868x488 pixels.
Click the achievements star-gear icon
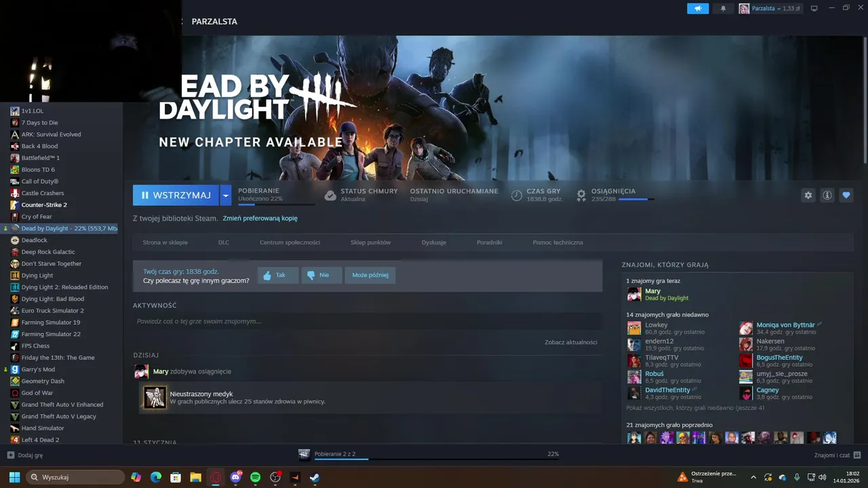point(581,195)
